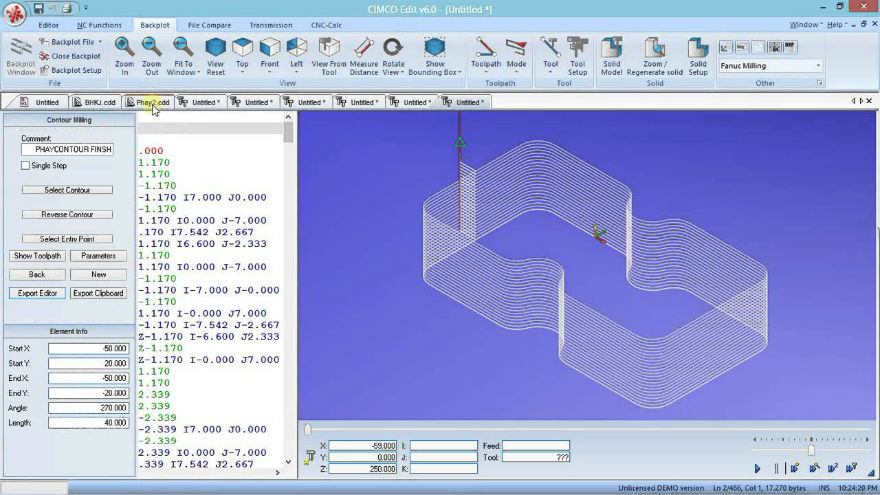Enable the Single Step checkbox
This screenshot has height=495, width=880.
[x=26, y=166]
